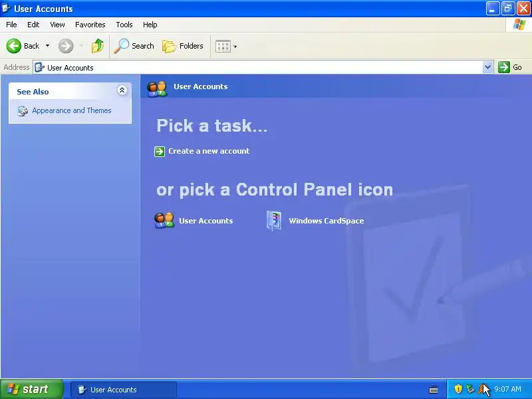Open User Accounts control panel icon
532x399 pixels.
164,221
